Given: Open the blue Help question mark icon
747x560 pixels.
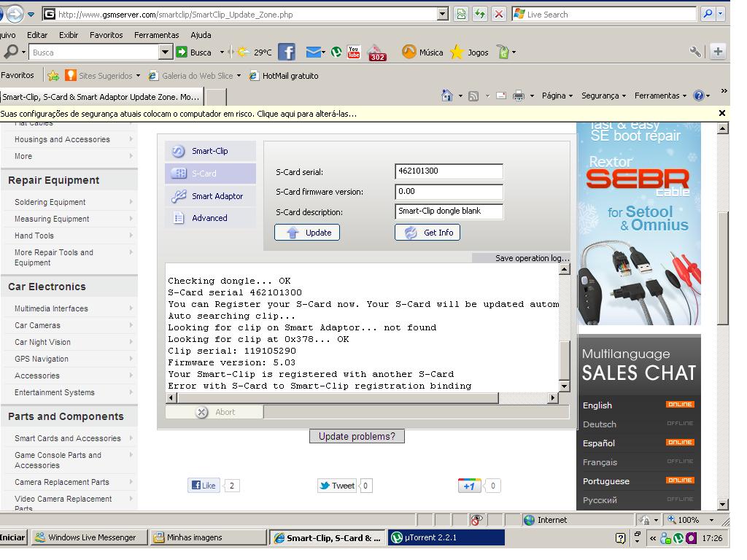Looking at the screenshot, I should 698,96.
